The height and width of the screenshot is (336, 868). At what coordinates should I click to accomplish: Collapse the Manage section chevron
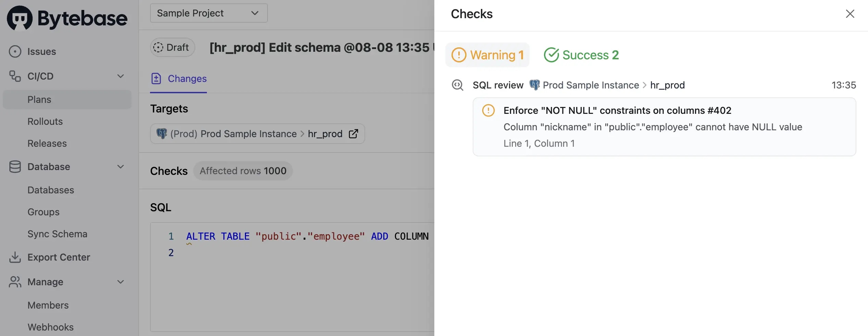pos(121,282)
